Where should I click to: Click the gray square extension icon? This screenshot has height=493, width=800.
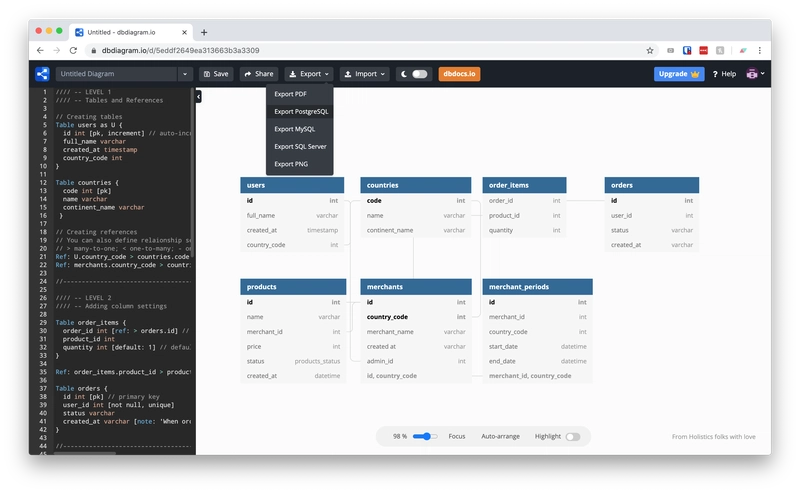pos(720,51)
